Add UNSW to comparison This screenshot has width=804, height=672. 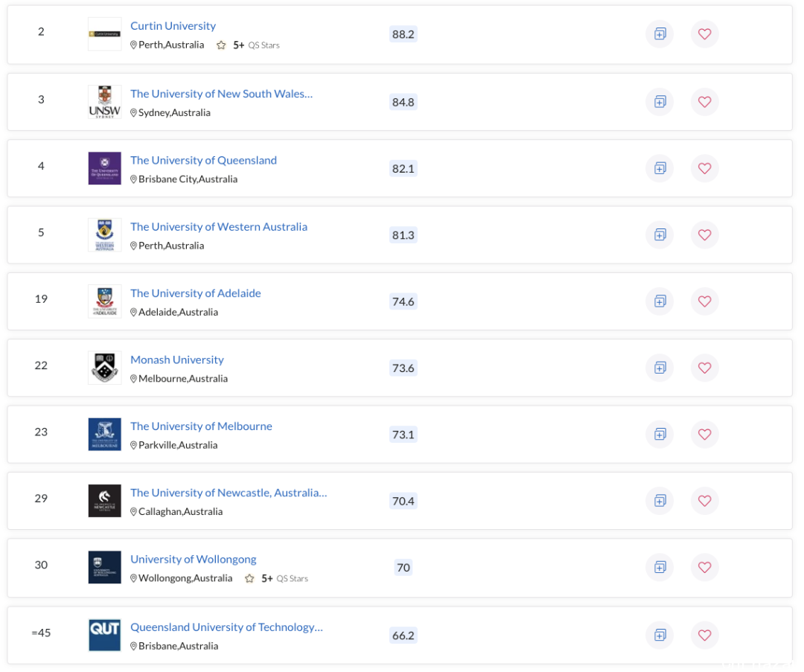[660, 101]
